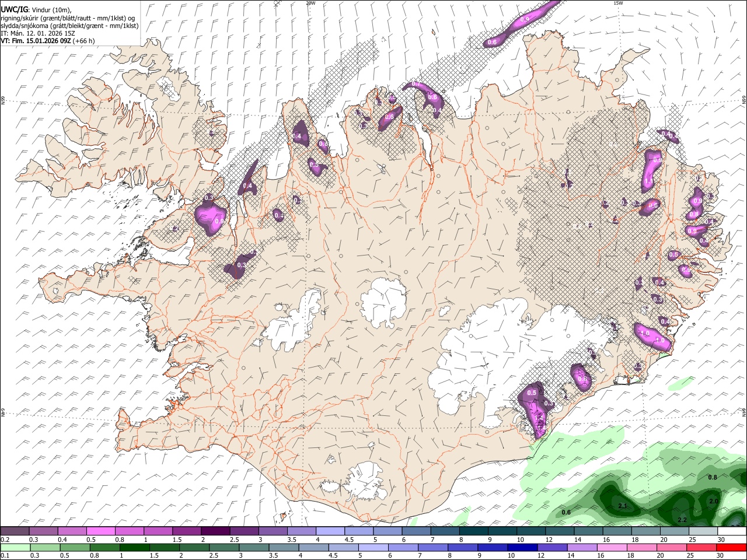Click the '15W' longitude label at top

point(618,3)
